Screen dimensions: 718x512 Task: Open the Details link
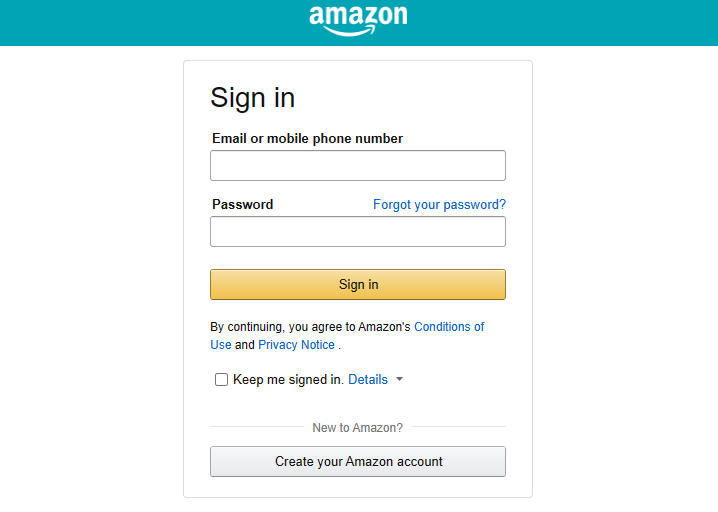(x=368, y=379)
